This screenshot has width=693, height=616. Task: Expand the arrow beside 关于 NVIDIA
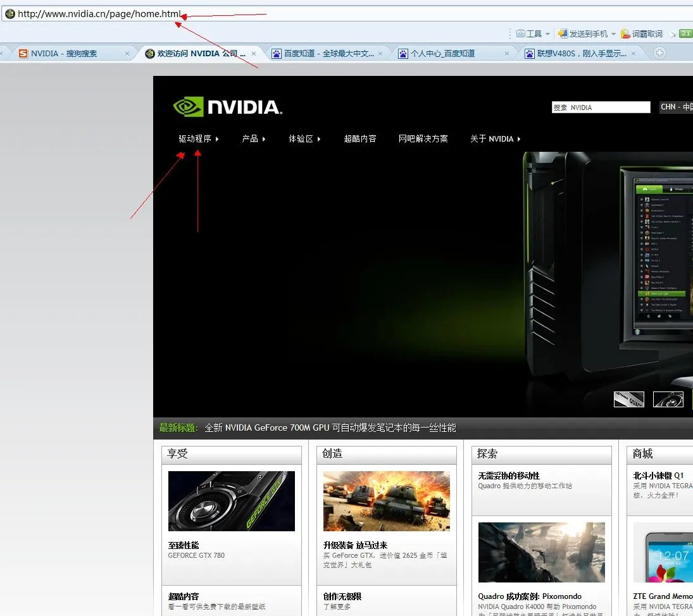coord(519,139)
